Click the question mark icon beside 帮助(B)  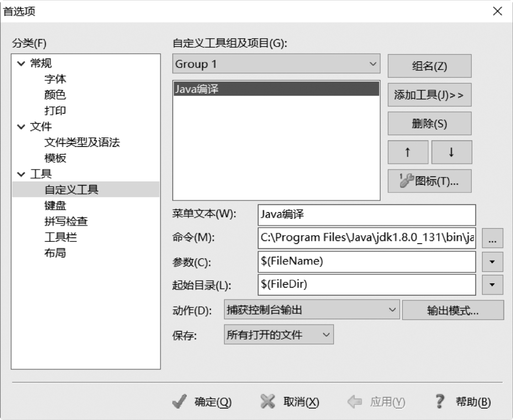[x=440, y=401]
